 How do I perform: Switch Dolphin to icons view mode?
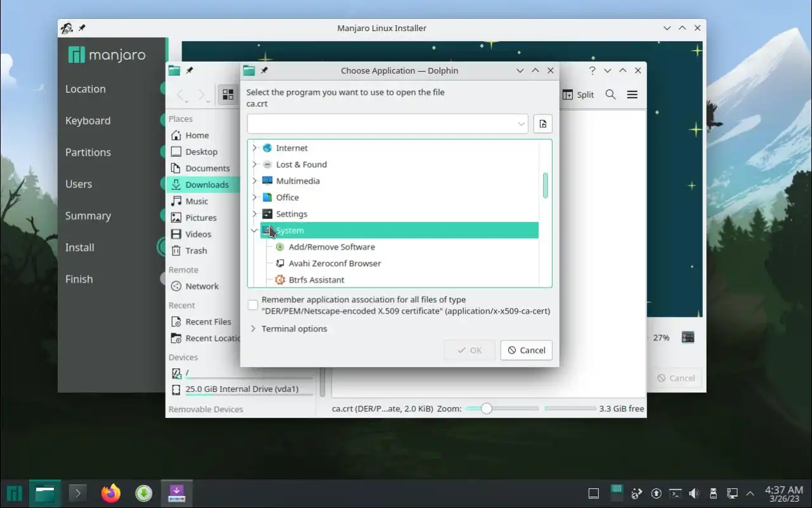coord(228,95)
